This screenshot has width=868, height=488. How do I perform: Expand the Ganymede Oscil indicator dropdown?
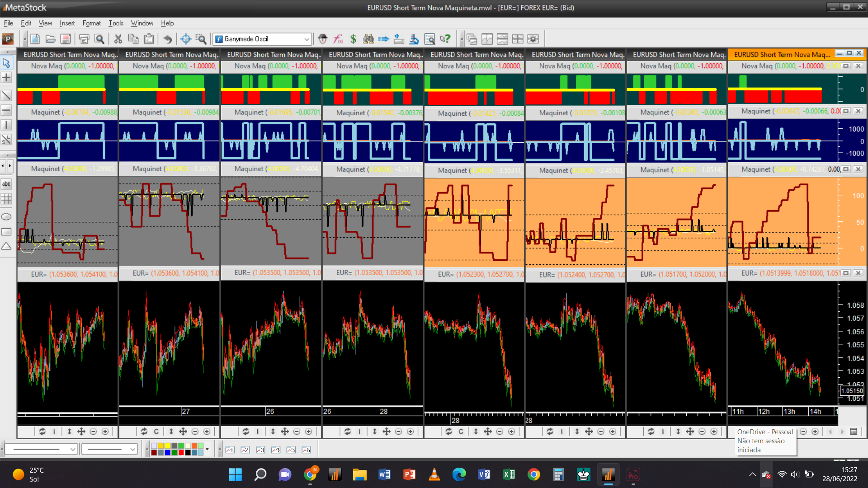[x=307, y=39]
